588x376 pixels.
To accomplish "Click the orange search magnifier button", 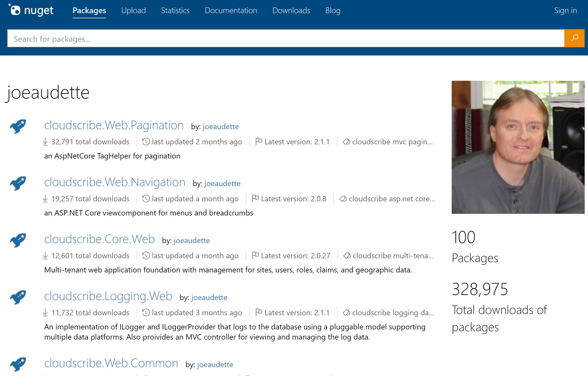I will (x=574, y=38).
